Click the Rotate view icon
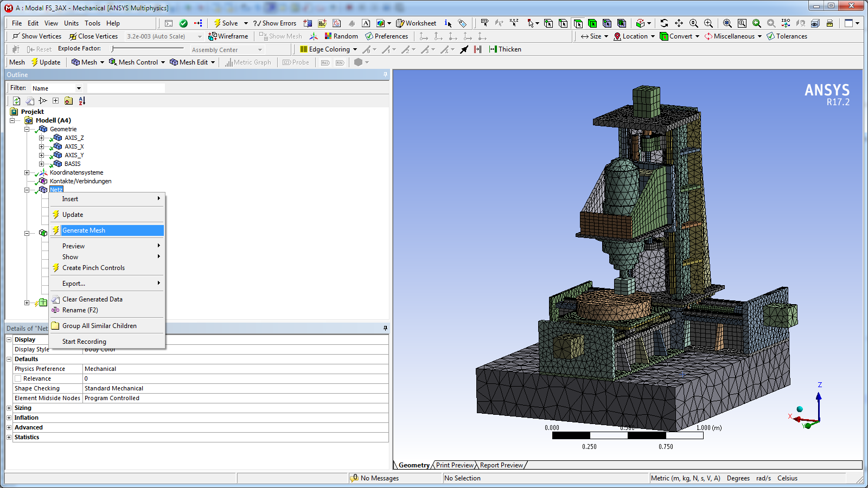Image resolution: width=868 pixels, height=488 pixels. click(x=665, y=23)
